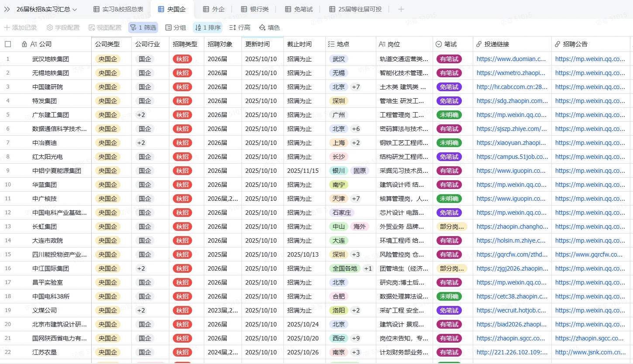Select the 大连市政院 company cell
Screen dimensions: 633x364
pos(48,240)
